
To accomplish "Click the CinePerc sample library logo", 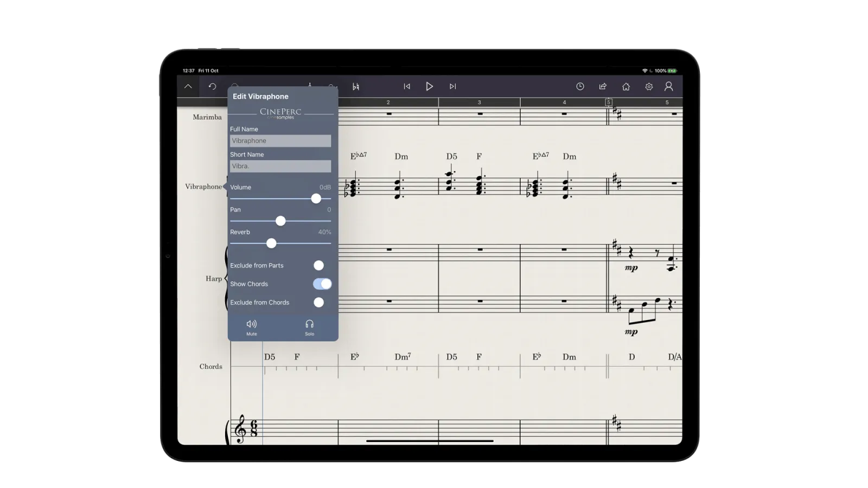I will click(x=280, y=113).
